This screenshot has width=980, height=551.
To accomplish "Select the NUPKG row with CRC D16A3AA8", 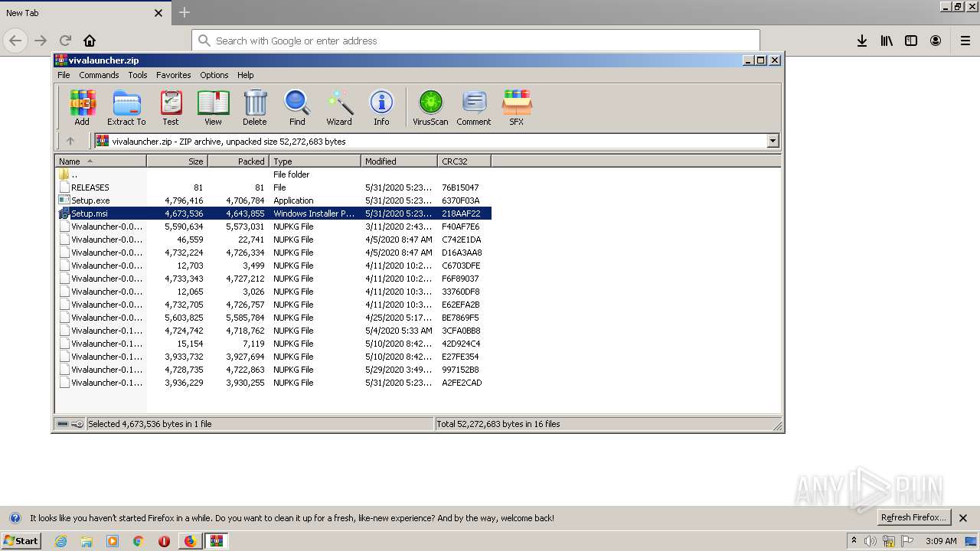I will tap(273, 253).
